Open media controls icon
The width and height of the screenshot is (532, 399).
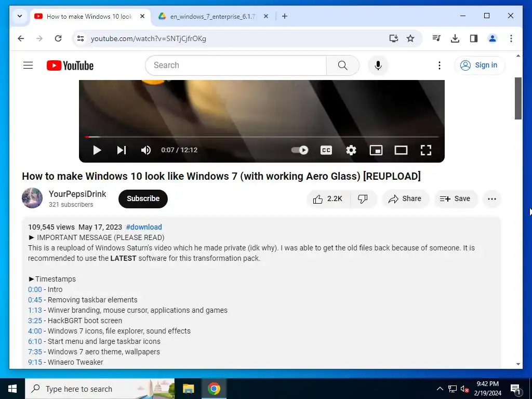click(436, 38)
